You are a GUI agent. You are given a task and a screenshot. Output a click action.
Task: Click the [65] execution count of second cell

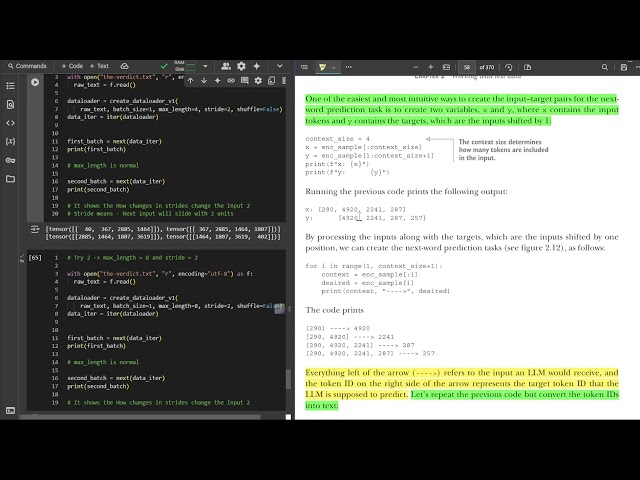[35, 258]
